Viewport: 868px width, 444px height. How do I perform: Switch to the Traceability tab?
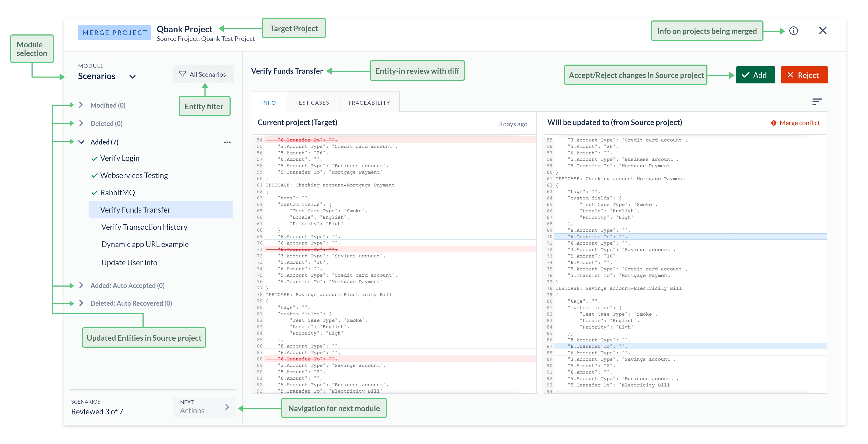[369, 103]
